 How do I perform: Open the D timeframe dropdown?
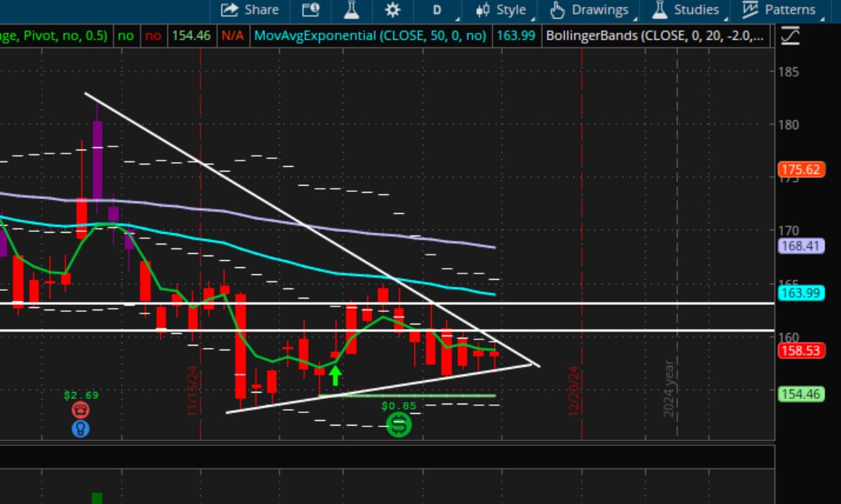point(437,9)
